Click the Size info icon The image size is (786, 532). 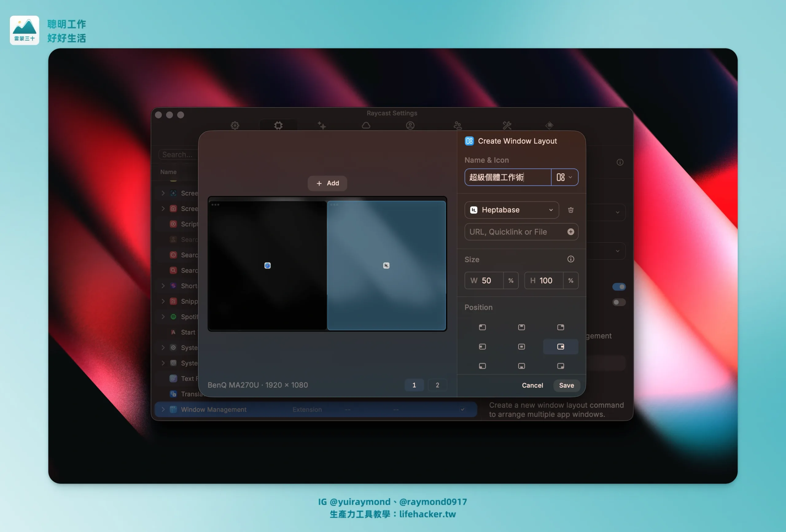pyautogui.click(x=570, y=259)
